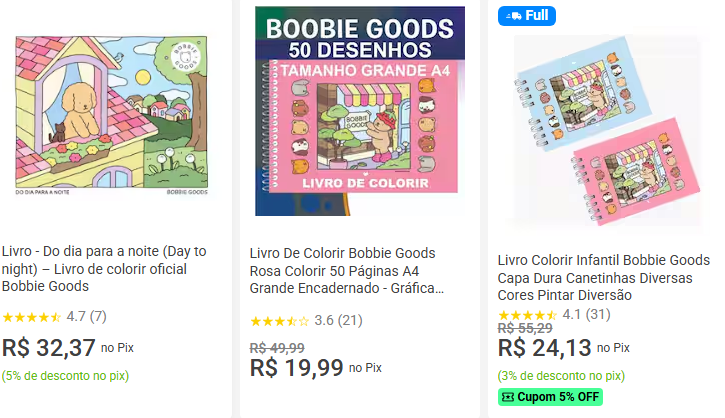The height and width of the screenshot is (418, 725).
Task: Open 'Livro - Do dia para a noite' title link
Action: pos(104,268)
